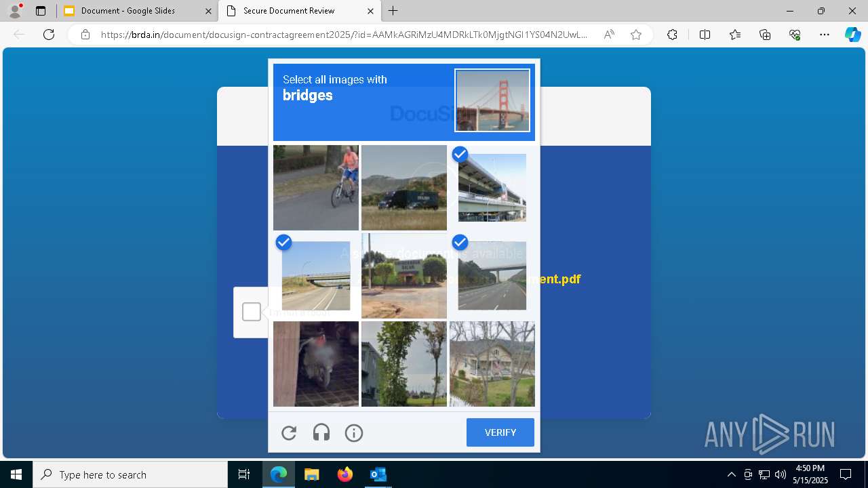Switch to the audio challenge headphones icon
The width and height of the screenshot is (868, 488).
(x=321, y=433)
